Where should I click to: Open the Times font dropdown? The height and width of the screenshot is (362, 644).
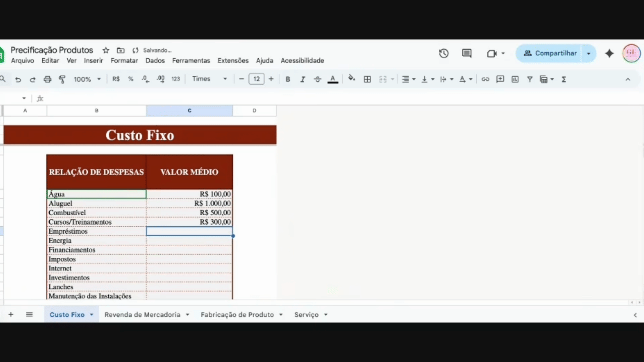tap(209, 79)
